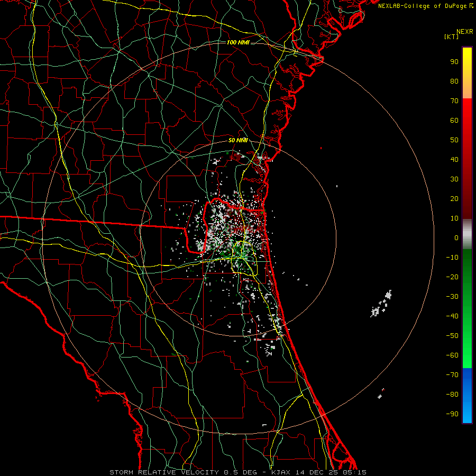Viewport: 476px width, 476px height.
Task: Click the -10 value on the velocity scale
Action: 452,258
